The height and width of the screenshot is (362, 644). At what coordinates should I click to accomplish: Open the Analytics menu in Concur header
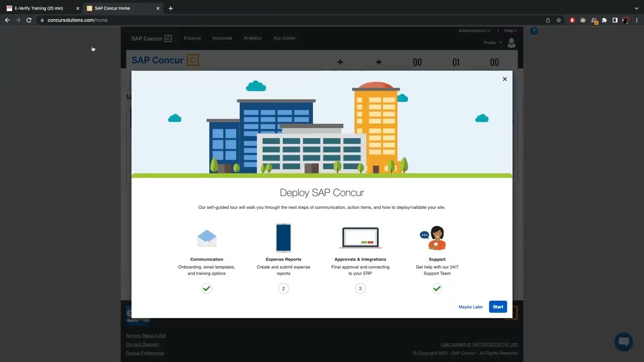(x=253, y=38)
